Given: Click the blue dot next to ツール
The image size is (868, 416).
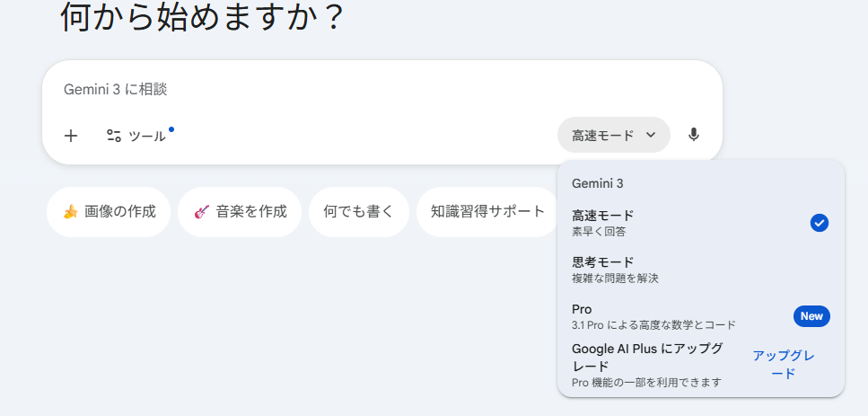Looking at the screenshot, I should (171, 129).
